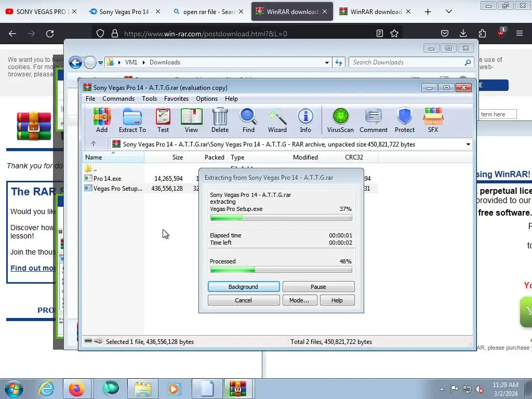This screenshot has width=532, height=399.
Task: Switch to Firefox taskbar icon
Action: [77, 389]
